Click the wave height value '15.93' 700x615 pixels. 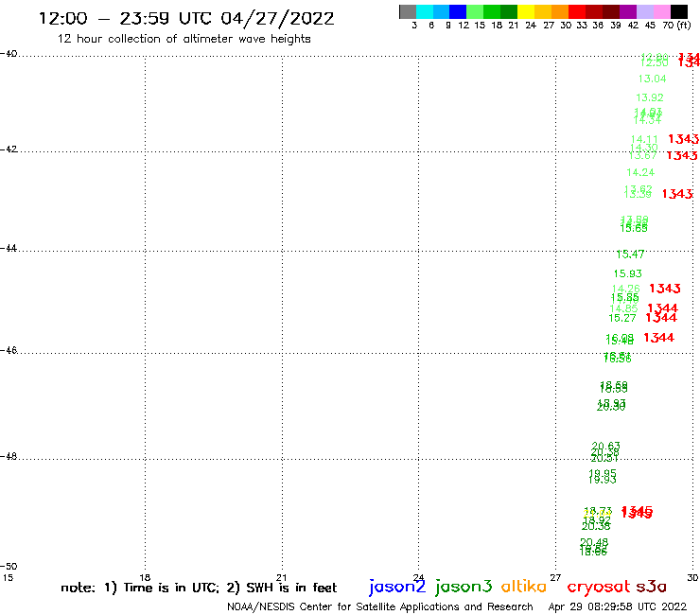pyautogui.click(x=628, y=273)
